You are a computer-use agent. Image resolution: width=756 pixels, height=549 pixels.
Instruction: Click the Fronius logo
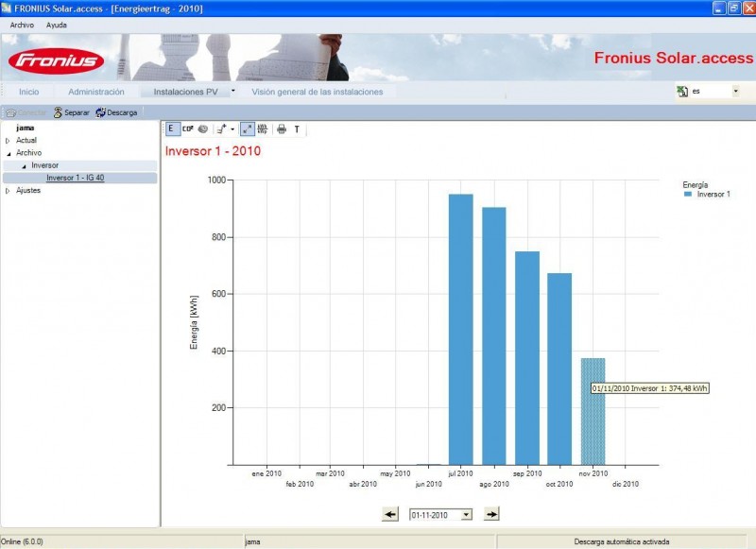pos(57,60)
